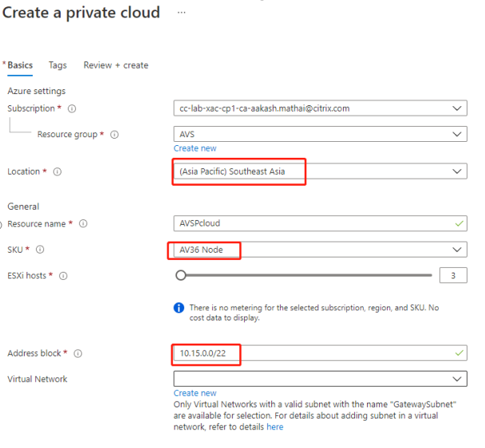Click info icon next to Resource group

[114, 135]
